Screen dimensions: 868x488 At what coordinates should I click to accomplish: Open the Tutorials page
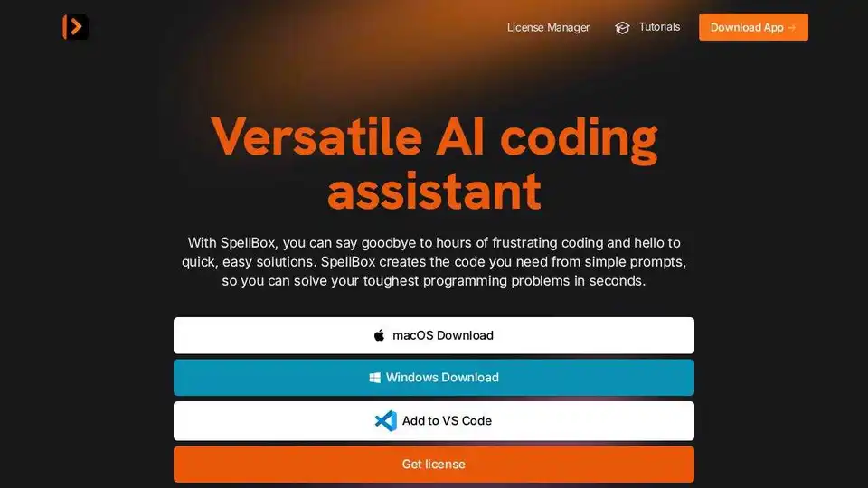click(x=659, y=27)
